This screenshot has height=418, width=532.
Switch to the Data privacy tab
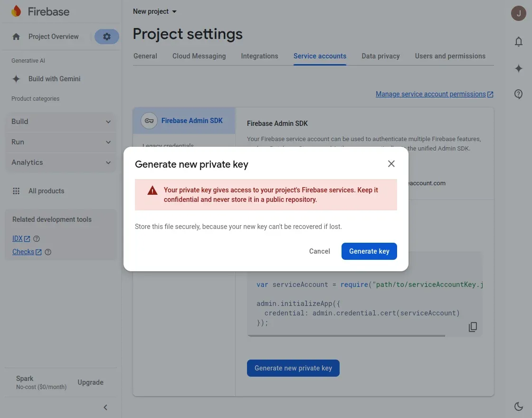pyautogui.click(x=380, y=56)
